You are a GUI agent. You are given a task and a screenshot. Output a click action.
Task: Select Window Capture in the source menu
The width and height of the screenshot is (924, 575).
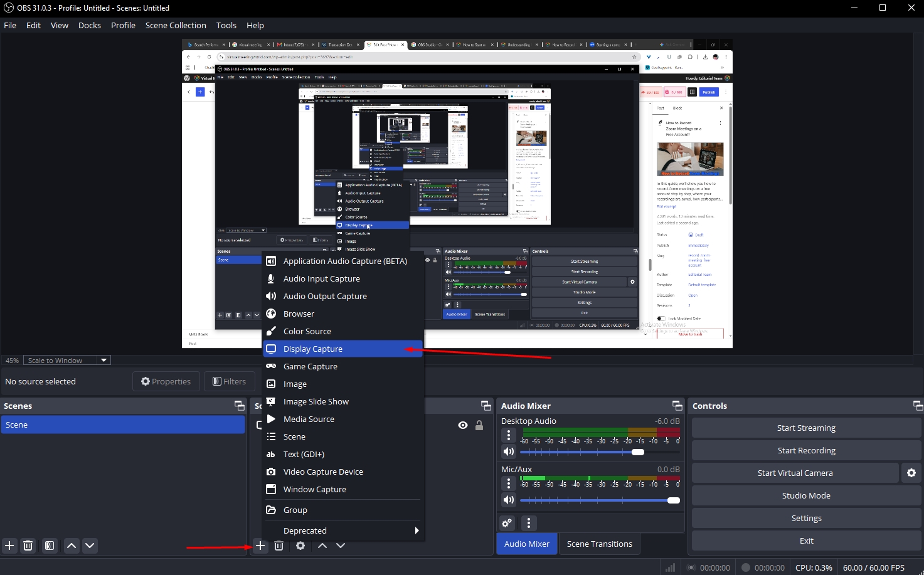343,489
